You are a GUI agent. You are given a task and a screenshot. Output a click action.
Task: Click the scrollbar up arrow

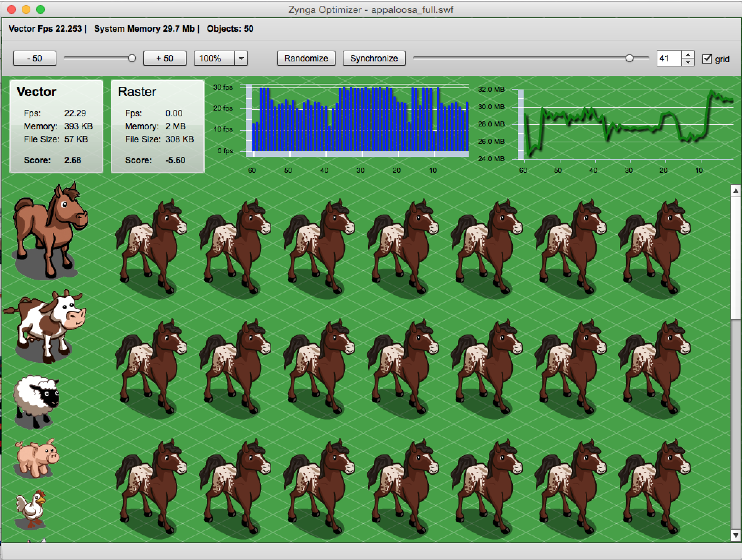click(736, 191)
